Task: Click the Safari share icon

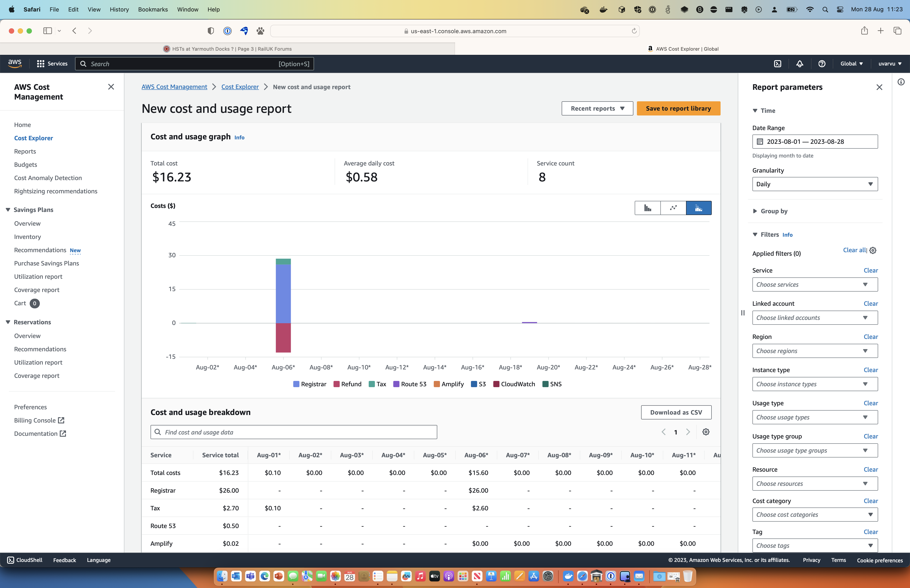Action: pyautogui.click(x=865, y=31)
